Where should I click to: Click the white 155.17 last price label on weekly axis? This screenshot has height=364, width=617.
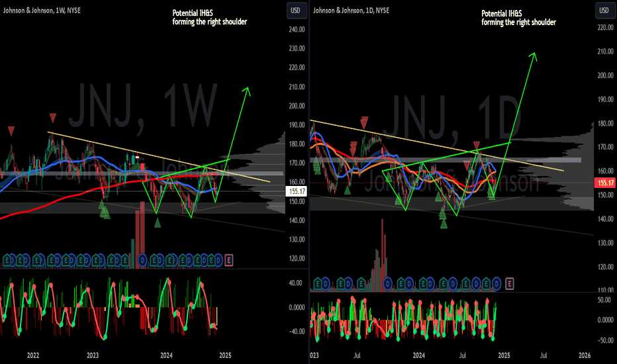click(x=297, y=191)
